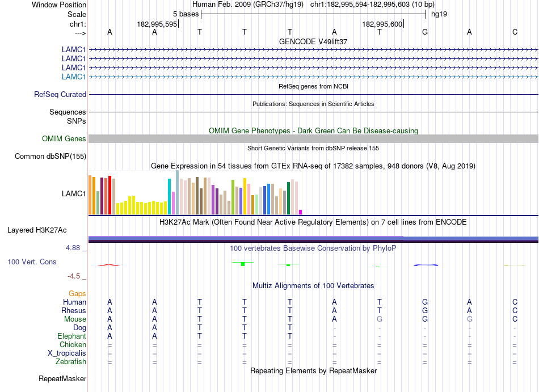Screen dimensions: 539x392
Task: Click the Layered H3K27Ac label
Action: pyautogui.click(x=37, y=230)
